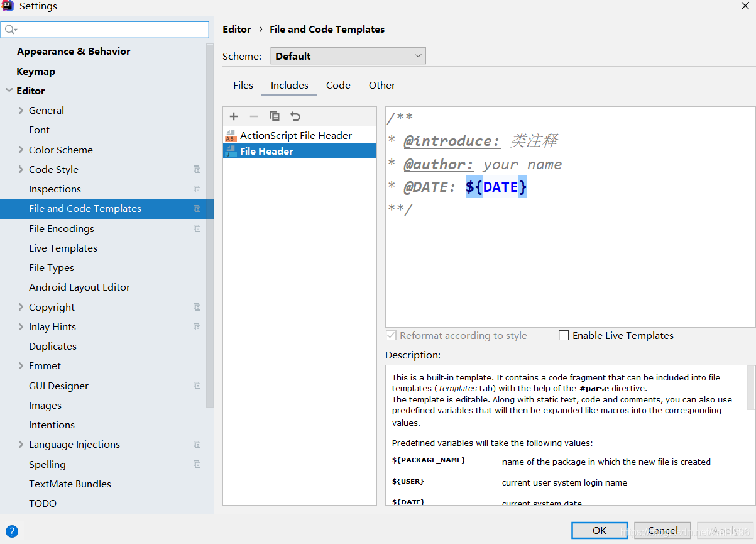Switch to the Includes tab

pos(289,85)
